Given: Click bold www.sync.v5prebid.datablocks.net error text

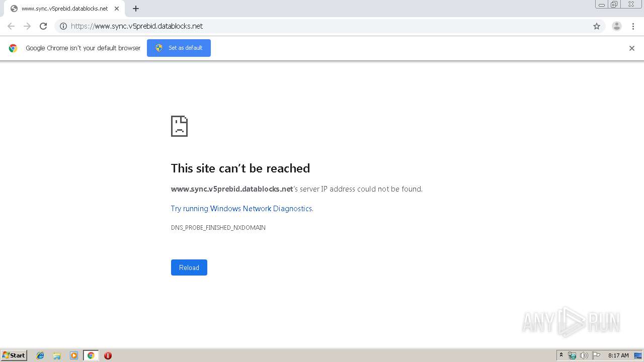Looking at the screenshot, I should [232, 189].
